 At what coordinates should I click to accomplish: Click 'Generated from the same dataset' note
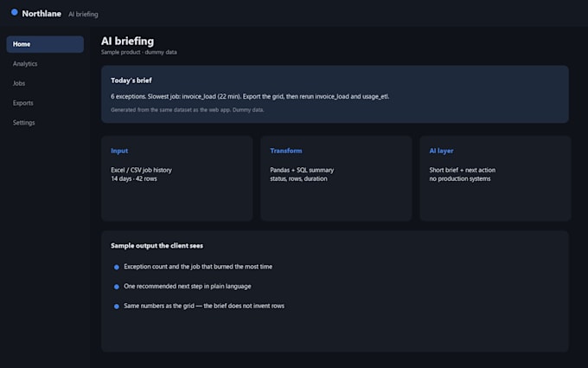(x=188, y=110)
